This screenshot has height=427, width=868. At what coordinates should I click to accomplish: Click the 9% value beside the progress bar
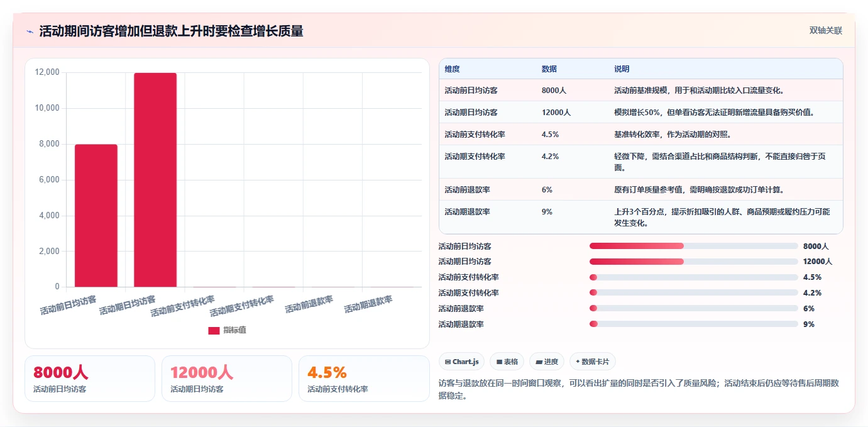tap(809, 324)
